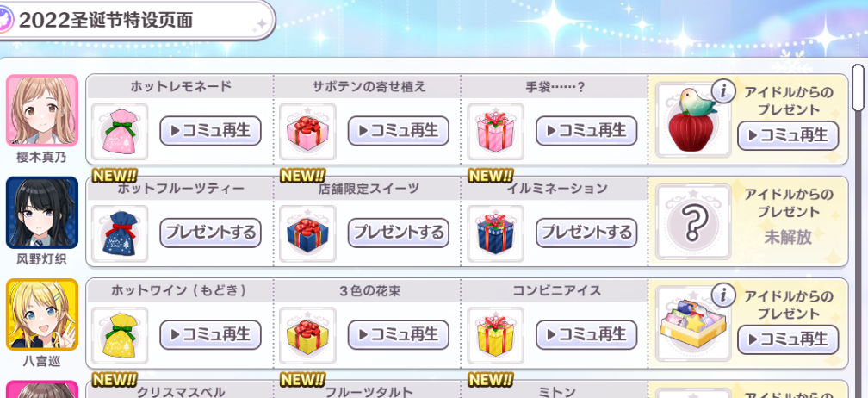Click the navy gift bag for ホットフルーツティー
The width and height of the screenshot is (868, 398).
tap(120, 233)
